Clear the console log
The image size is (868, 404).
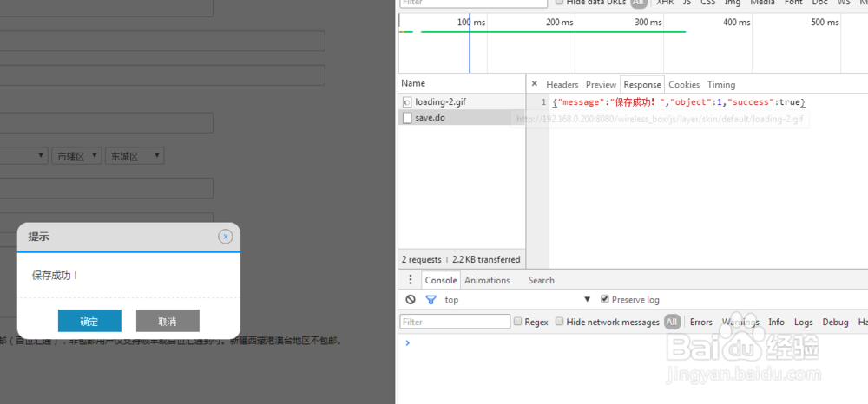point(411,300)
